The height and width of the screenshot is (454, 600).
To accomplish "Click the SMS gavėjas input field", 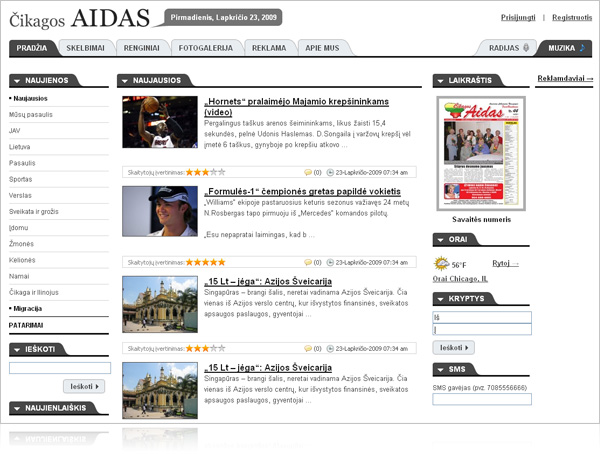I will [x=482, y=399].
